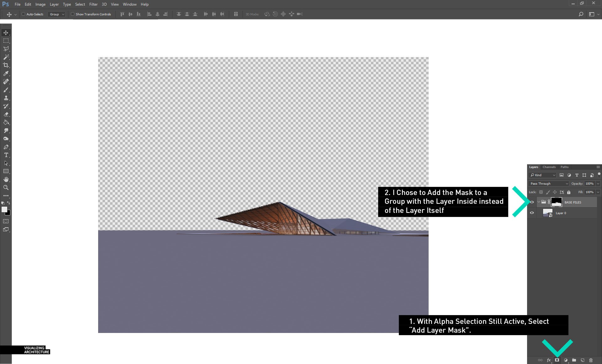Switch to the Channels tab
Screen dimensions: 602x364
(549, 167)
